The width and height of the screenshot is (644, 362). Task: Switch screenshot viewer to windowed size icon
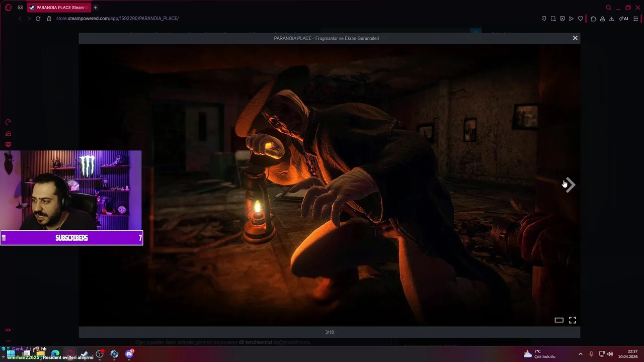click(x=559, y=320)
